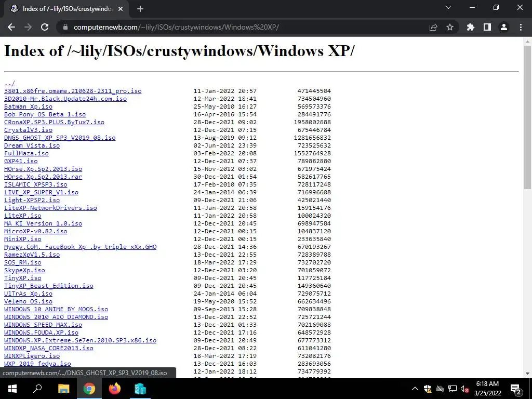Click LiteXP-NetworkDrivers.iso link
Viewport: 532px width, 399px height.
tap(50, 208)
